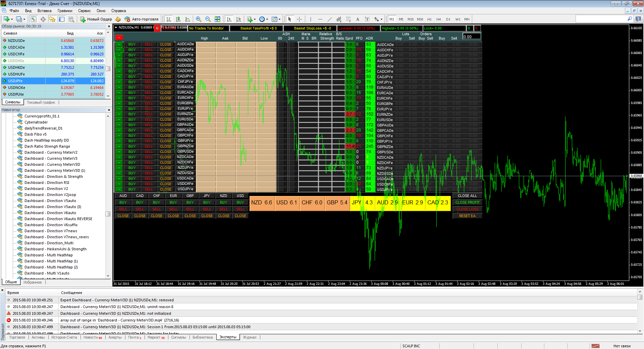
Task: Click the Новый Ордер button
Action: (96, 19)
